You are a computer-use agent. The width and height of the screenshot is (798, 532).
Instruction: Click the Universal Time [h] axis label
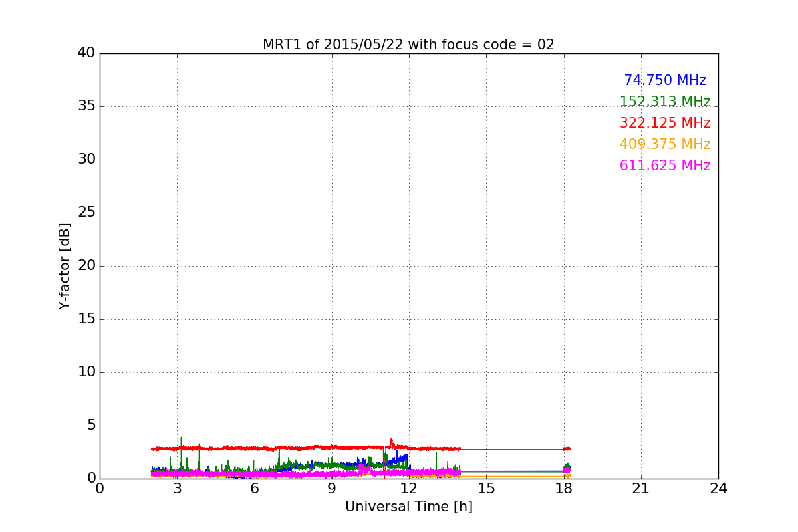pyautogui.click(x=408, y=507)
